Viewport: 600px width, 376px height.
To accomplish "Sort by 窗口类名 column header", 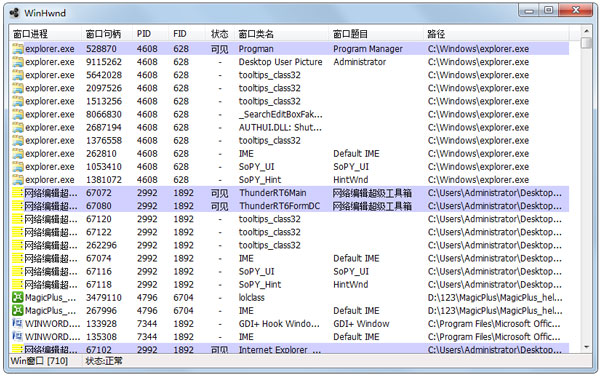I will point(281,34).
